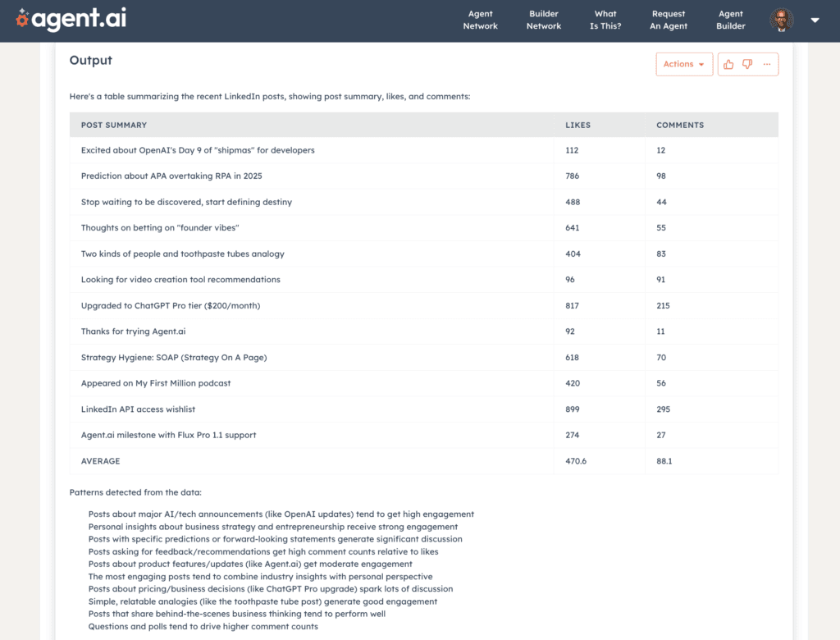
Task: Click the video creation tool recommendations row
Action: (424, 280)
